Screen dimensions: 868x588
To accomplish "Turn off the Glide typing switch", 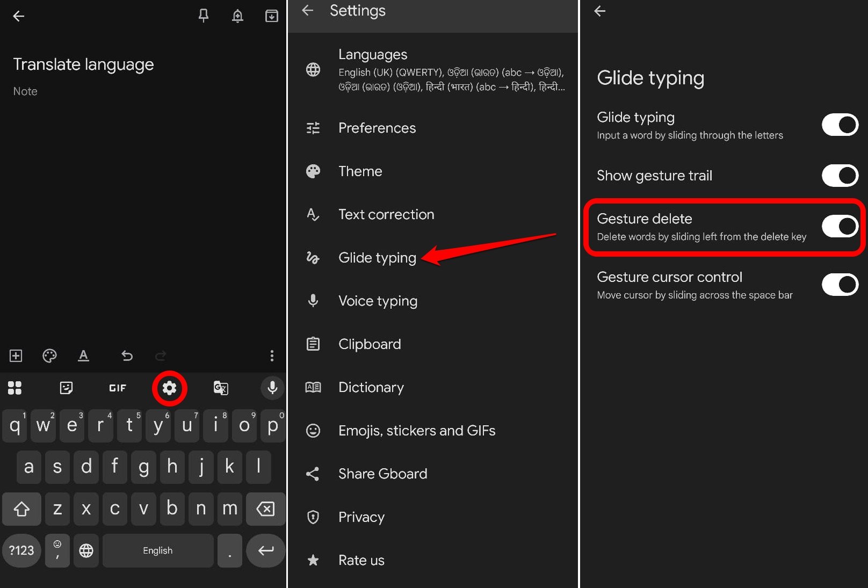I will pos(840,125).
